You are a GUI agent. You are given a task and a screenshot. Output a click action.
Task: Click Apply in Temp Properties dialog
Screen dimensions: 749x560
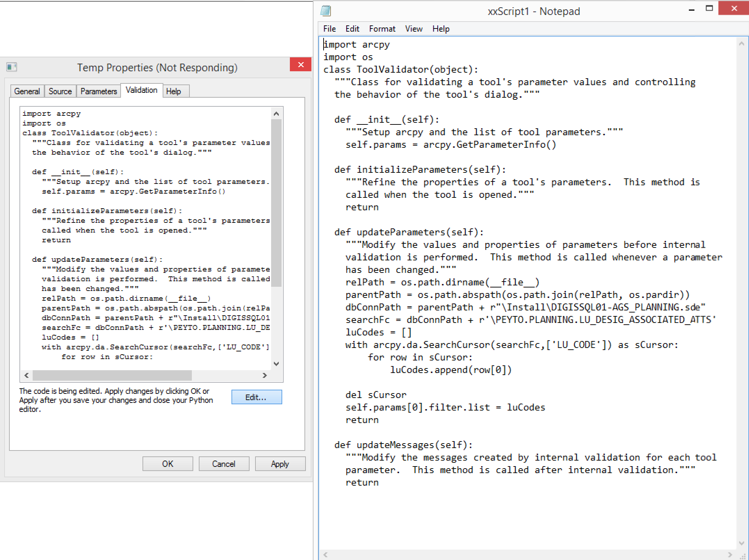280,464
